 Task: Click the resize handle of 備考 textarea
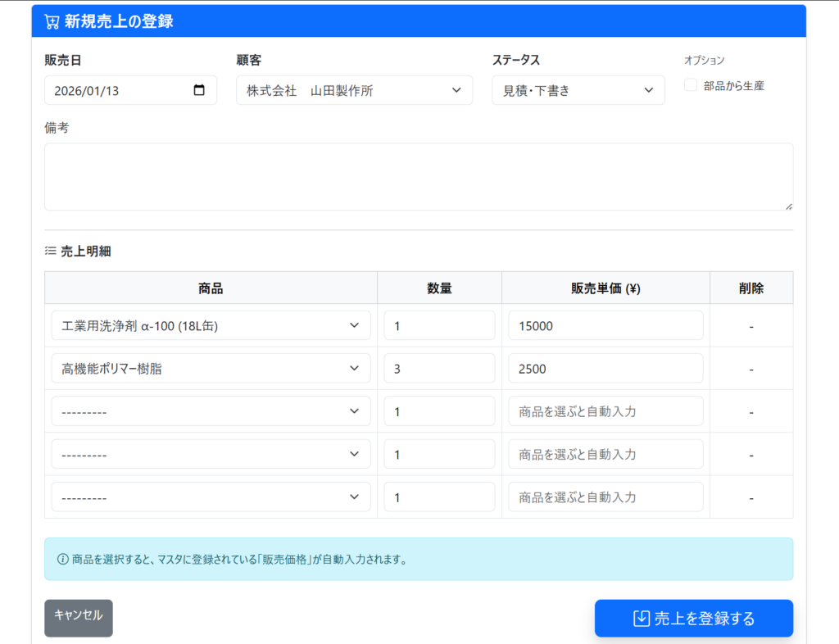(788, 206)
